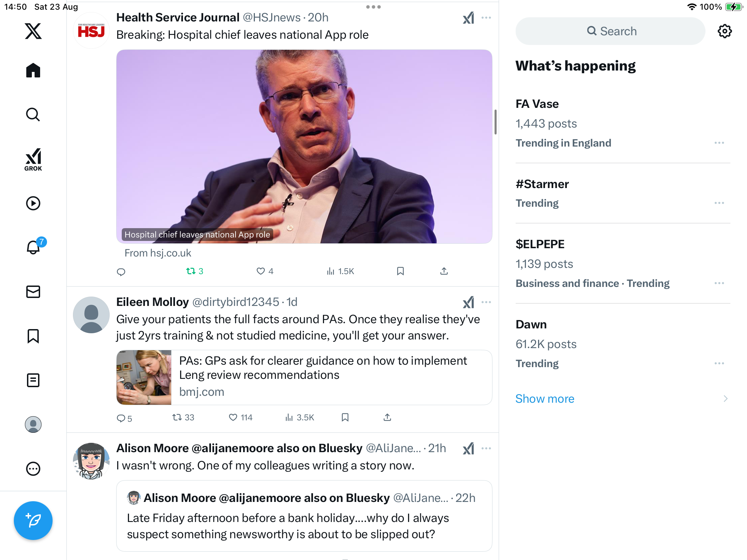The height and width of the screenshot is (560, 747).
Task: Open direct messages envelope icon
Action: point(33,292)
